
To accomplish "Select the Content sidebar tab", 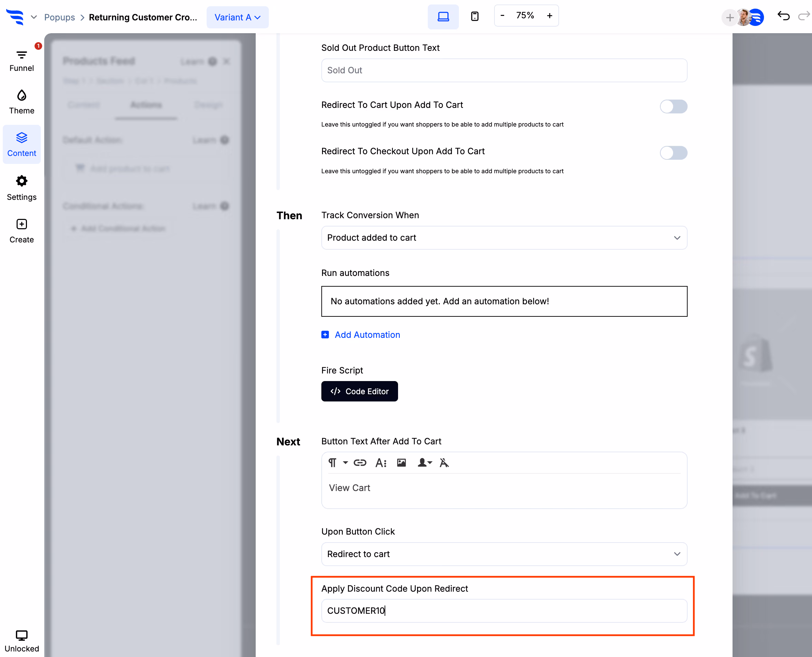I will (21, 144).
